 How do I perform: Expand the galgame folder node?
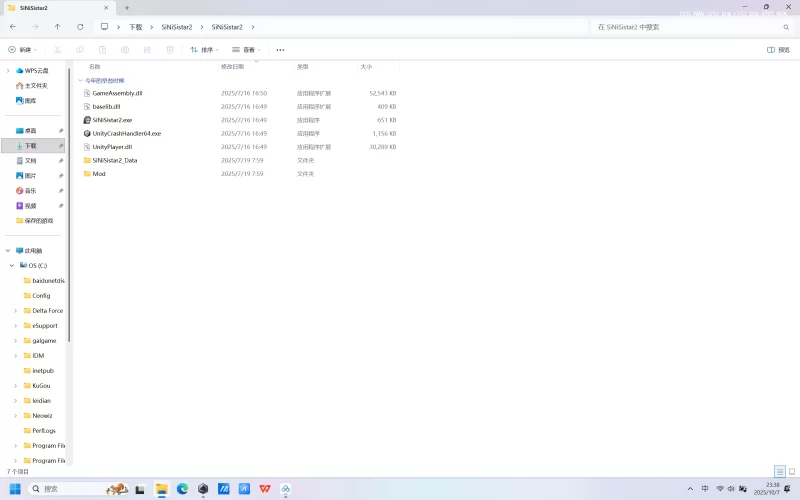[15, 340]
